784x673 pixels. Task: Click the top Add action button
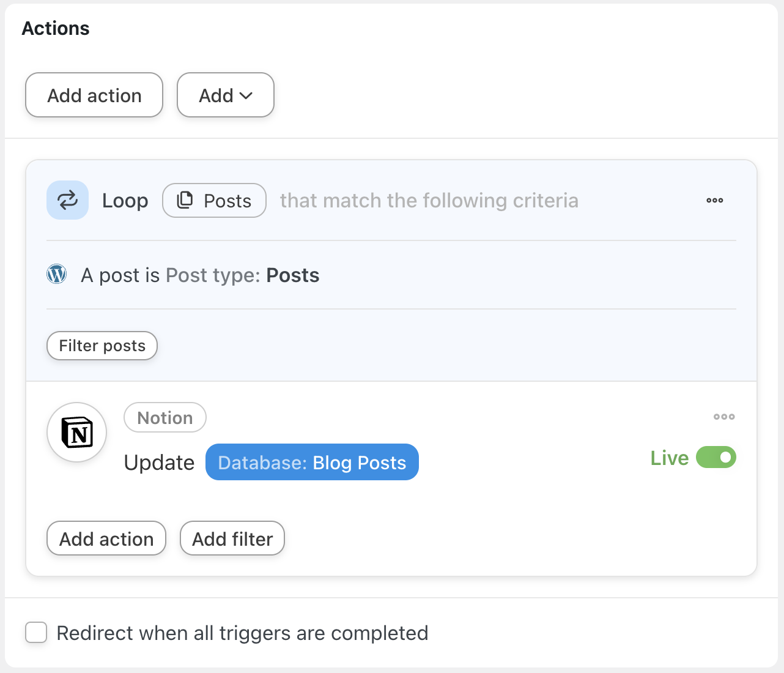point(94,95)
